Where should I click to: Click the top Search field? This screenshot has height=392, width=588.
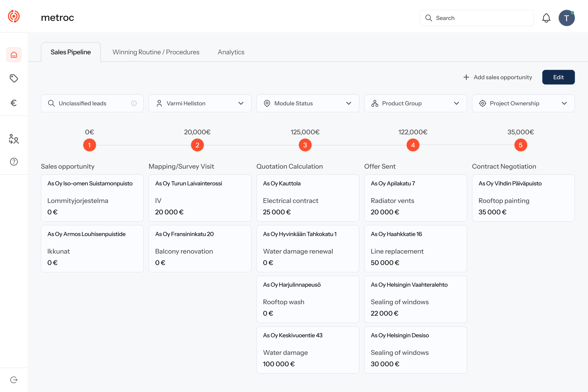coord(477,18)
